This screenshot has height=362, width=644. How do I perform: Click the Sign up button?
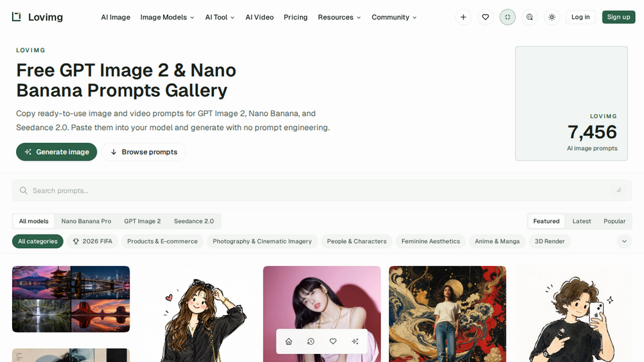[619, 17]
